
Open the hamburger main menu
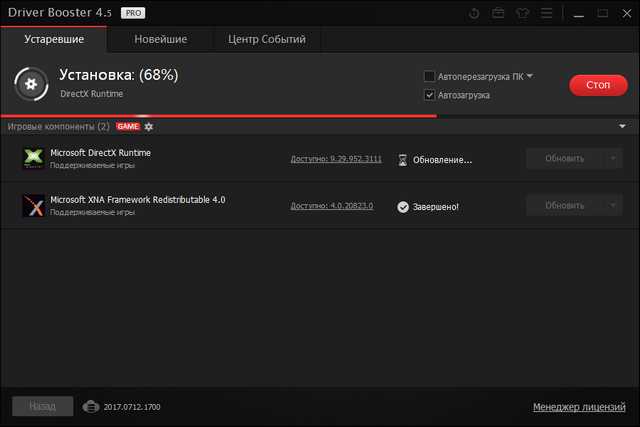pos(547,13)
